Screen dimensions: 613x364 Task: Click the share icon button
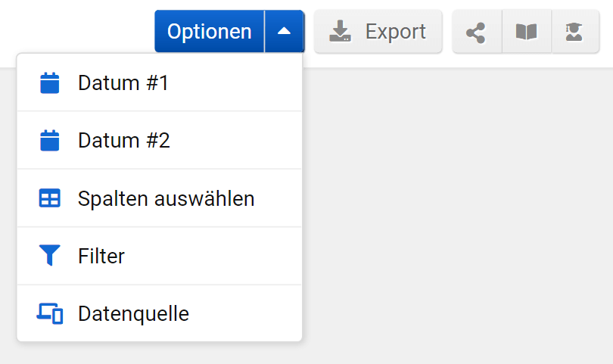pyautogui.click(x=476, y=32)
